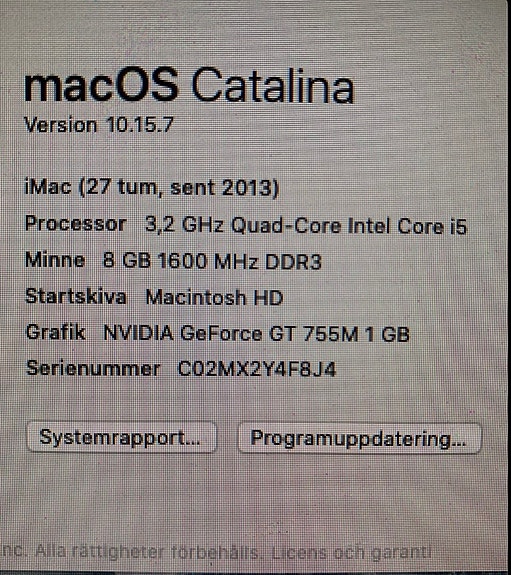Click the Version 10.15.7 text
The image size is (511, 575).
99,125
